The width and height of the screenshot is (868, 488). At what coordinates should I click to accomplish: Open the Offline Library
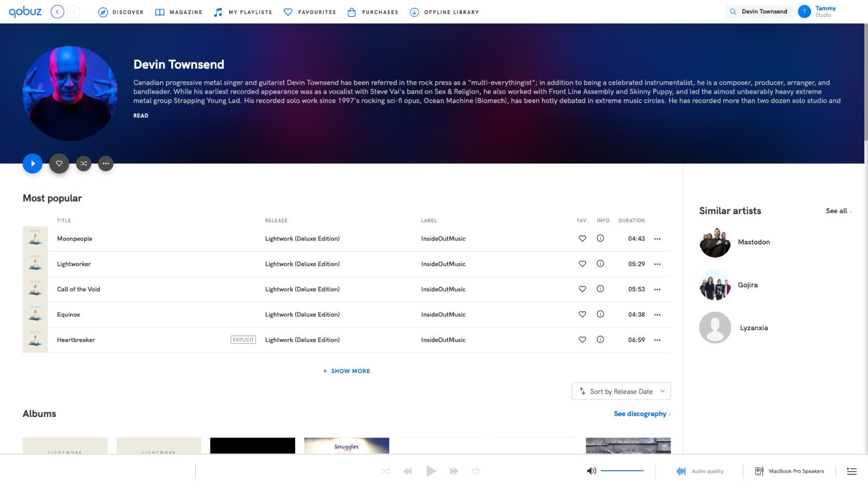(x=444, y=12)
